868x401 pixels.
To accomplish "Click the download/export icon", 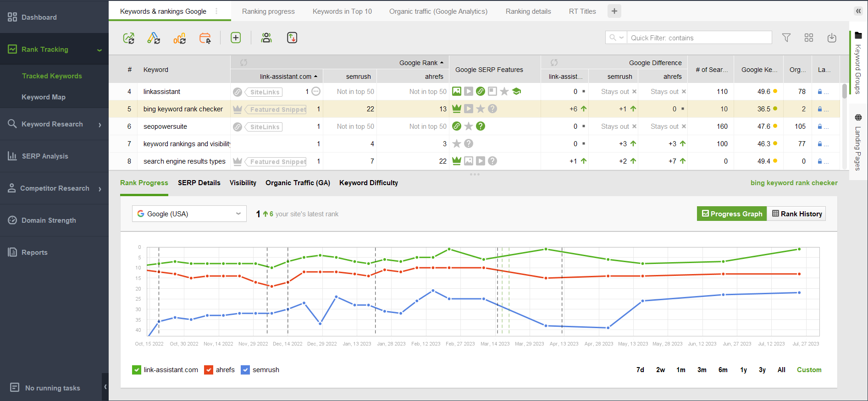I will 832,38.
